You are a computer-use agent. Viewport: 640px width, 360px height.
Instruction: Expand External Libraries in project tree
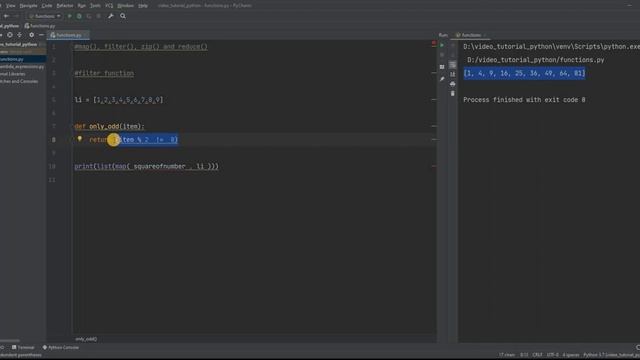point(12,74)
